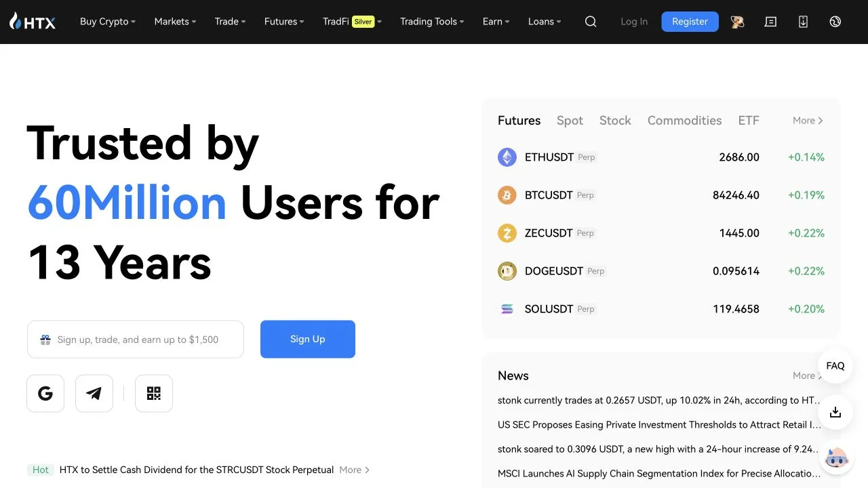Expand the Futures dropdown in header

284,22
